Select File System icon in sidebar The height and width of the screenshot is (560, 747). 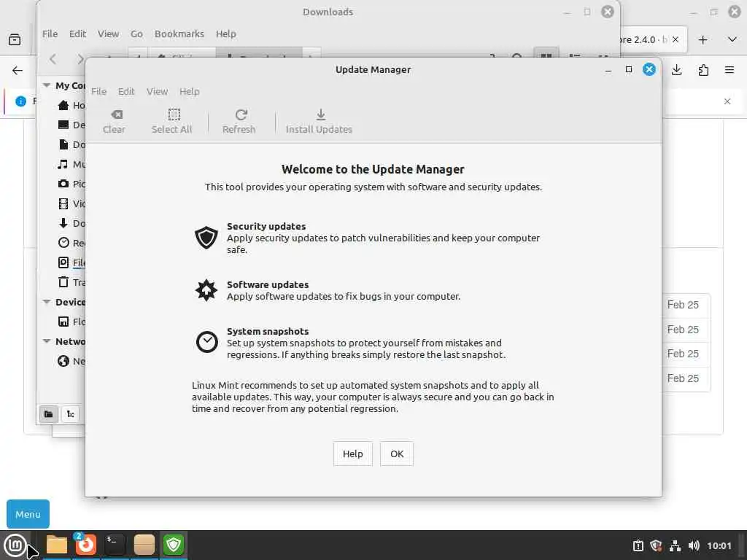pyautogui.click(x=63, y=262)
